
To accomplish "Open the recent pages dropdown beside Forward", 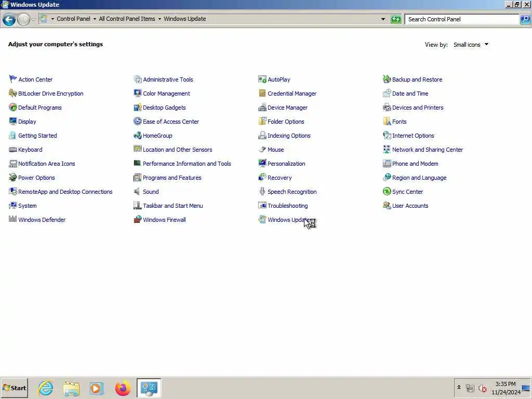I will tap(33, 20).
